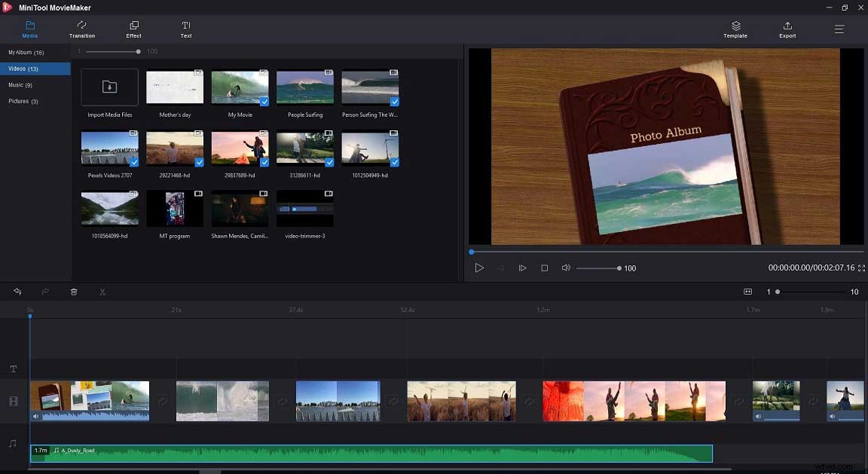The width and height of the screenshot is (868, 474).
Task: Open the Text tab
Action: pos(185,29)
